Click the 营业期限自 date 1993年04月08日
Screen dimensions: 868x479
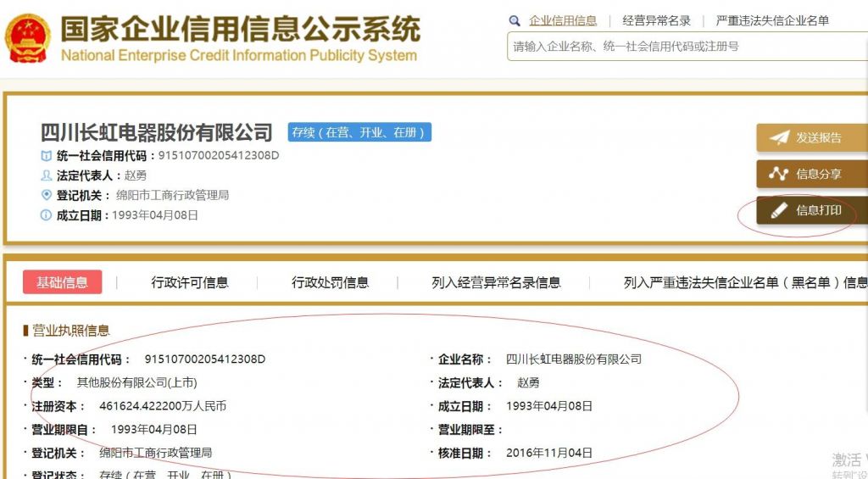(154, 430)
